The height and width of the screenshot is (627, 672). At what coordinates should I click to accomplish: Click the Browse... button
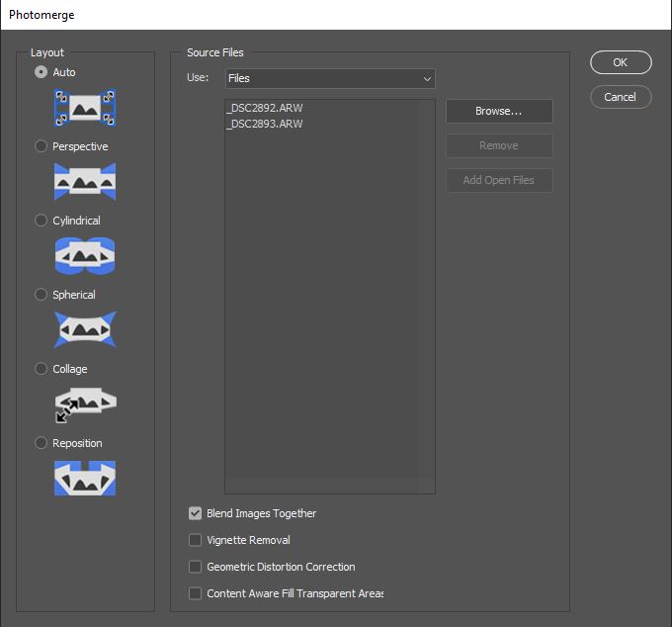coord(499,111)
